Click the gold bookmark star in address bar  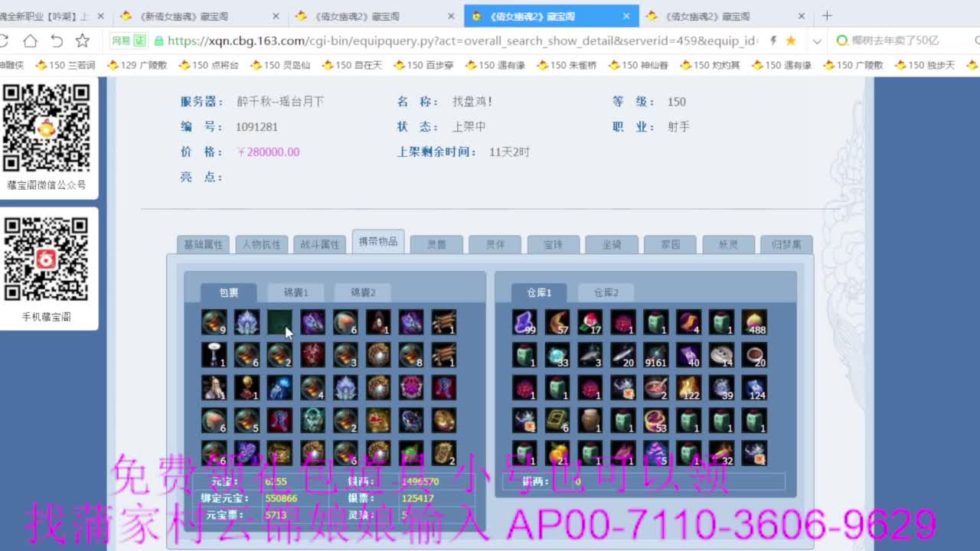pyautogui.click(x=791, y=41)
